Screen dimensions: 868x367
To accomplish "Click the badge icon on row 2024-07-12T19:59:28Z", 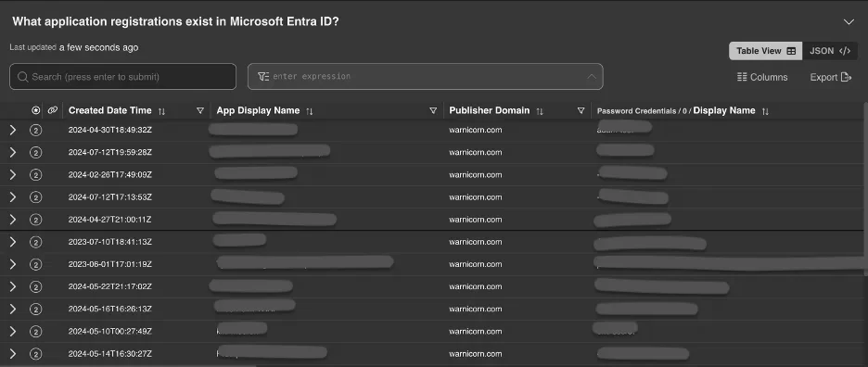I will (36, 152).
